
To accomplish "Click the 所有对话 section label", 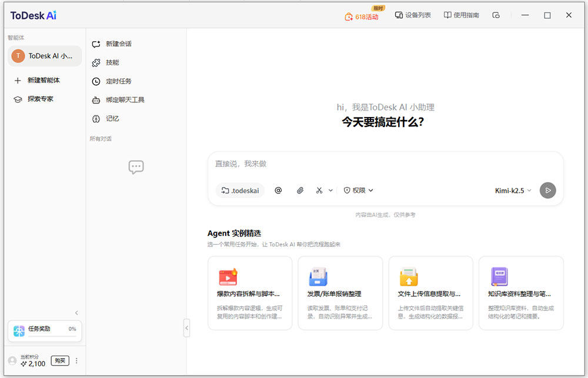I will 101,139.
